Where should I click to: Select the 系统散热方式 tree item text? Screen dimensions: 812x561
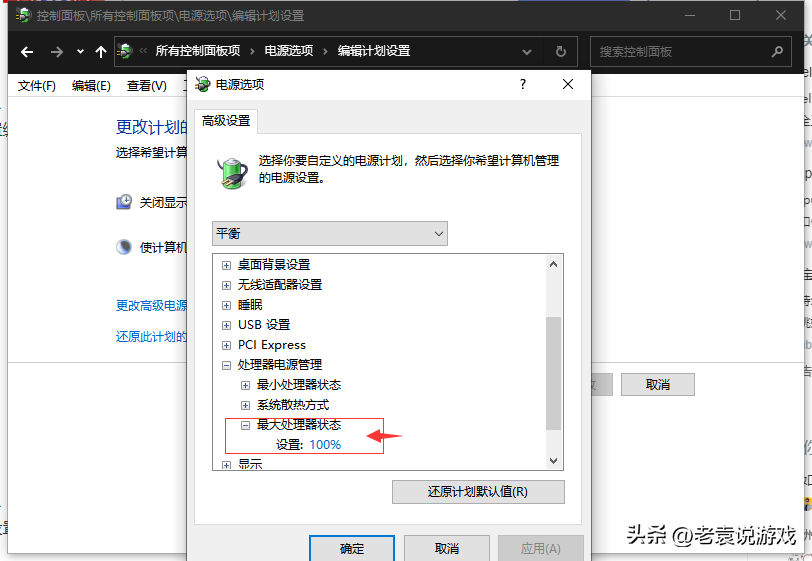click(x=293, y=405)
